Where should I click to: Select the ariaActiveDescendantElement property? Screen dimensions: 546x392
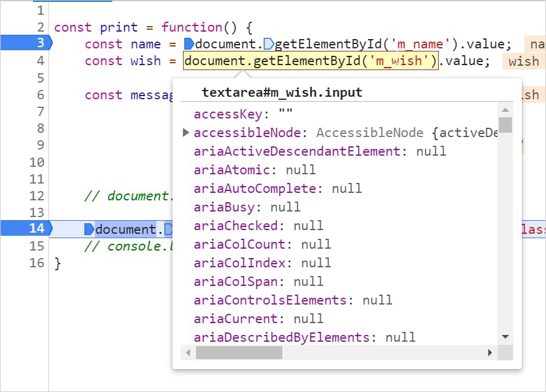pyautogui.click(x=320, y=151)
